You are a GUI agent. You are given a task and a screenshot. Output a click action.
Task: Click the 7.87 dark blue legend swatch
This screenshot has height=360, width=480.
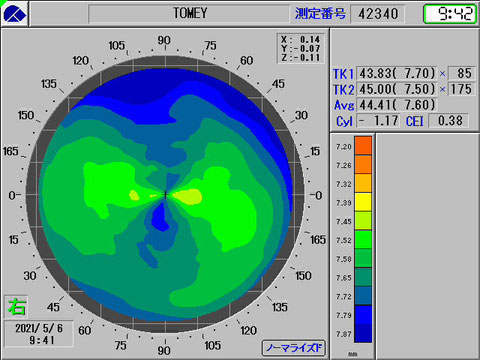[x=363, y=333]
